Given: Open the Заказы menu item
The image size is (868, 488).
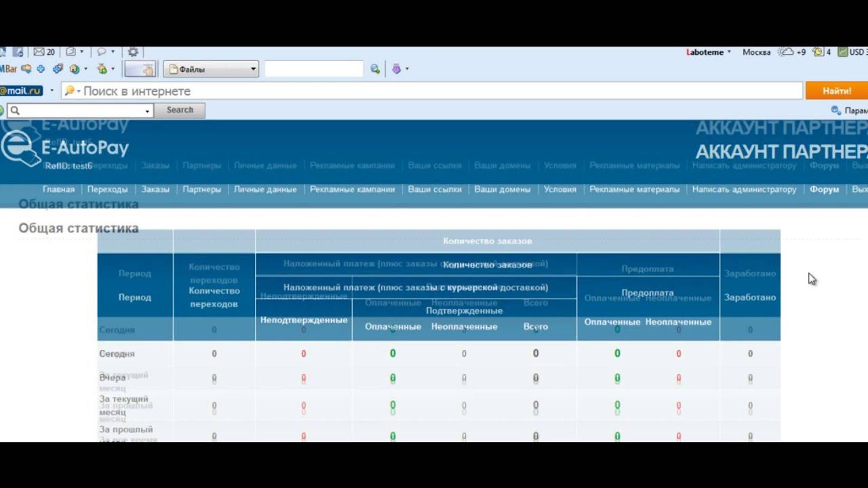Looking at the screenshot, I should 155,189.
